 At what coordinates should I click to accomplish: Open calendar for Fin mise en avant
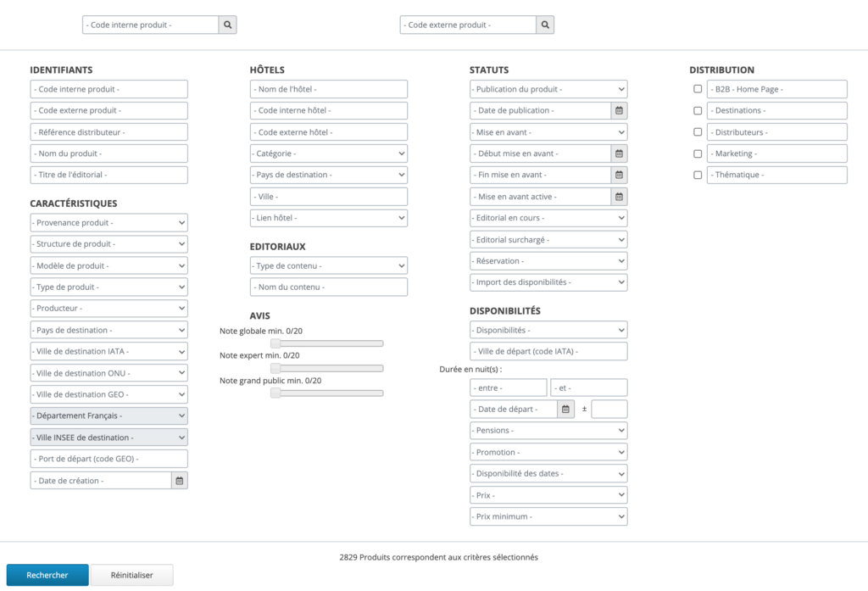[619, 175]
